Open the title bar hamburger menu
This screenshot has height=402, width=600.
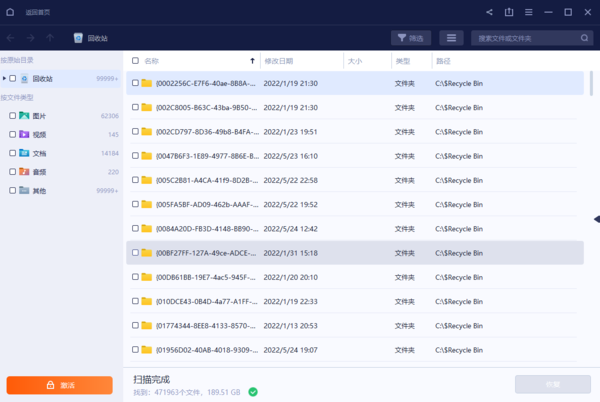click(529, 12)
